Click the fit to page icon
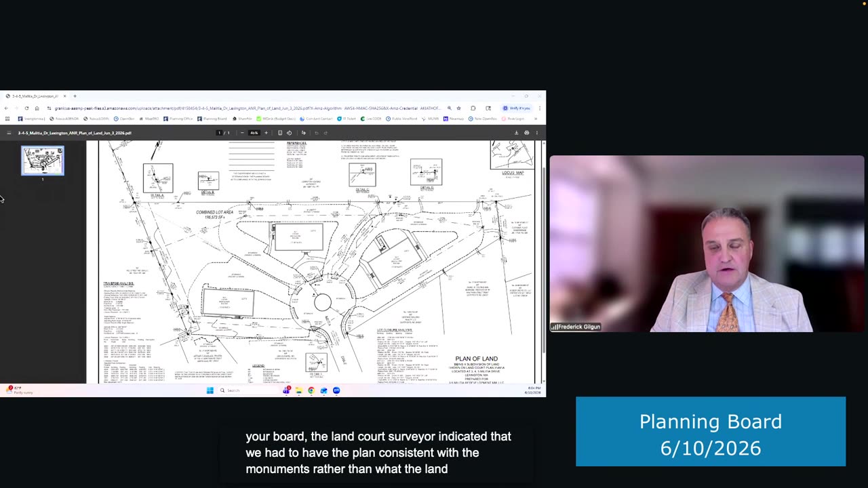The height and width of the screenshot is (488, 868). click(280, 133)
